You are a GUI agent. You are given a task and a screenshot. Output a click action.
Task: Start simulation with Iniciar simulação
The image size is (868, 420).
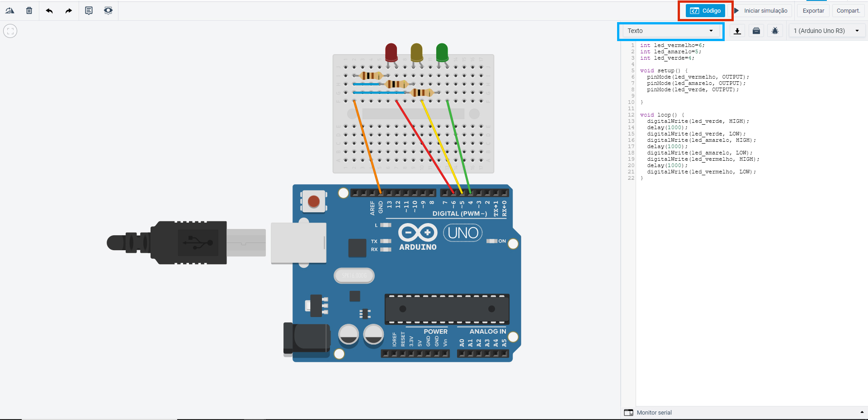click(x=761, y=10)
